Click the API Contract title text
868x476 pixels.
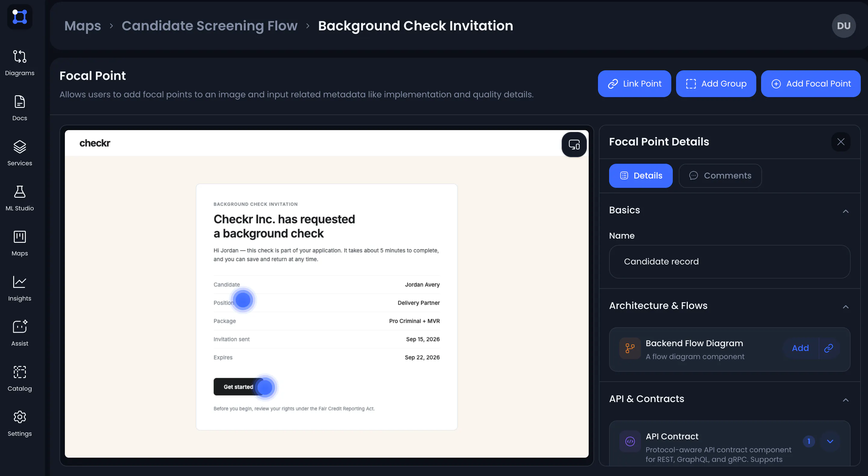click(x=672, y=436)
